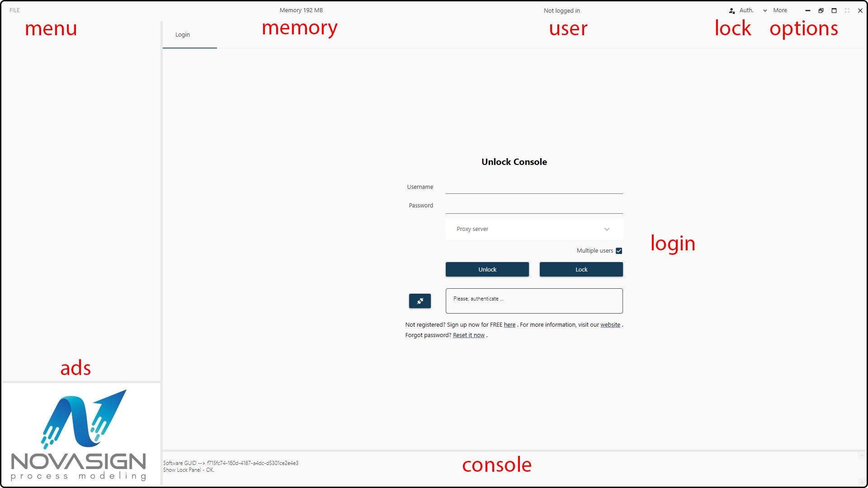Switch to the Login tab
868x488 pixels.
pyautogui.click(x=183, y=35)
